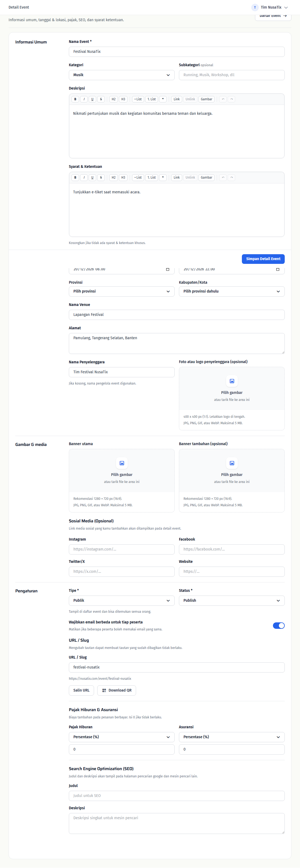Image resolution: width=300 pixels, height=868 pixels.
Task: Open the Provinsi dropdown
Action: point(122,291)
